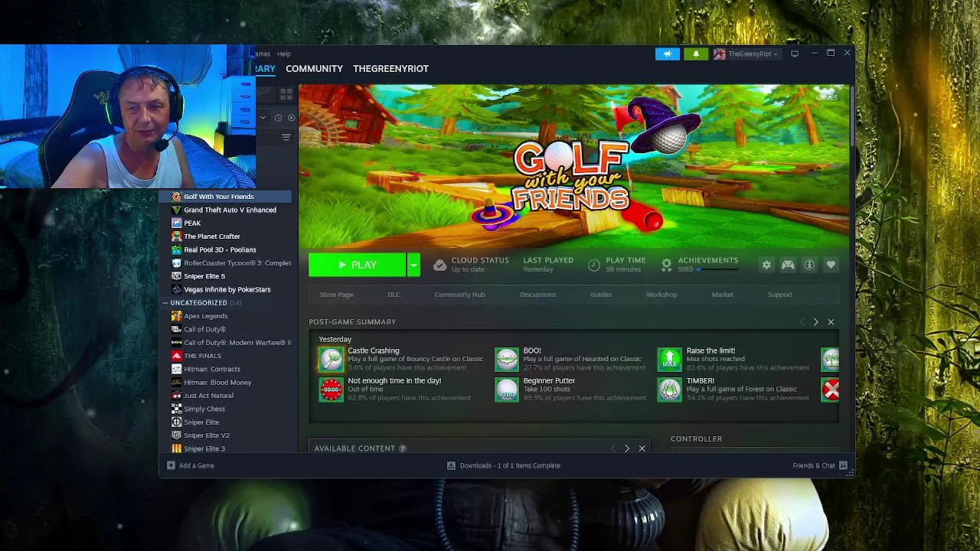Viewport: 980px width, 551px height.
Task: Click the Available Content help question mark
Action: point(403,448)
